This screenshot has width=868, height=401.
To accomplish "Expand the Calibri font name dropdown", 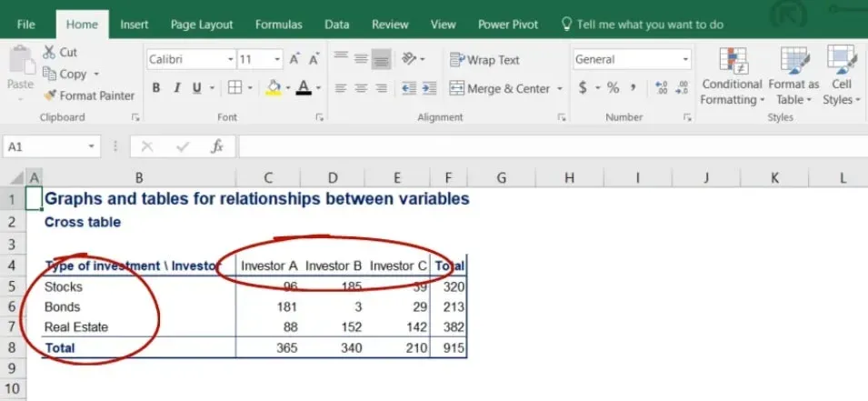I will click(x=230, y=60).
